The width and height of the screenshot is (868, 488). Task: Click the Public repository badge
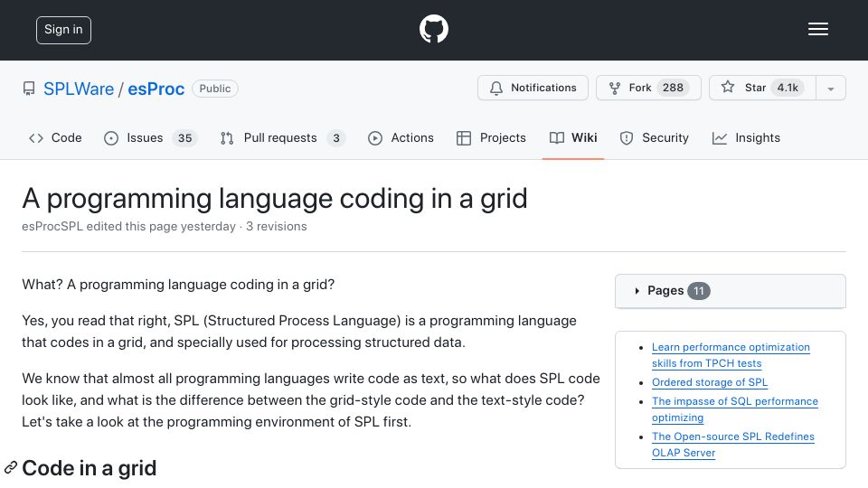click(215, 89)
